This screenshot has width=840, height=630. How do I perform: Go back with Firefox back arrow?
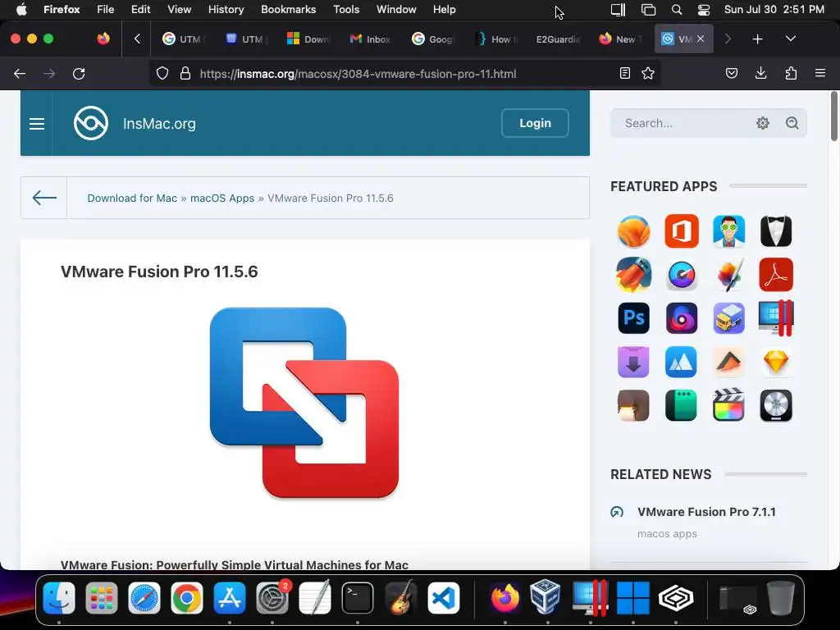[x=20, y=73]
